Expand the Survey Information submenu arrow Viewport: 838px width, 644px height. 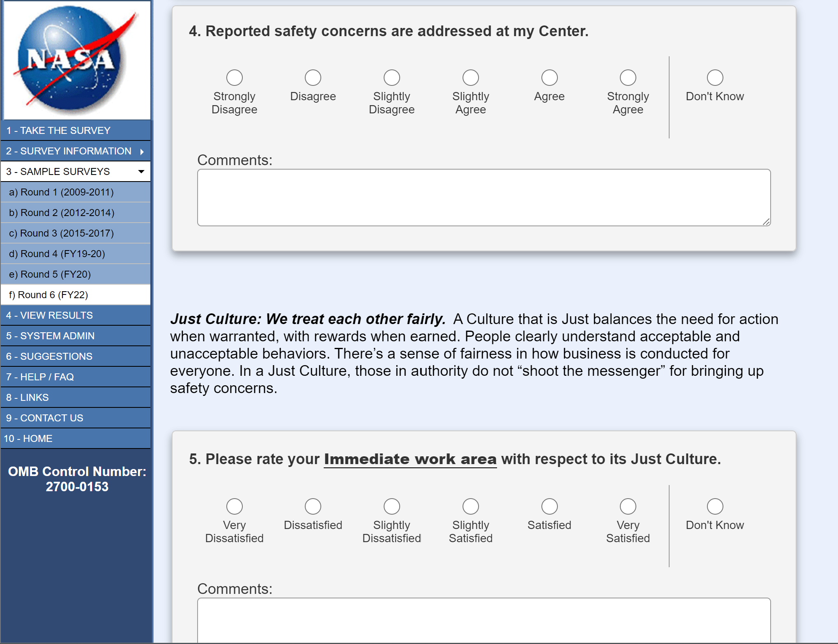tap(142, 152)
